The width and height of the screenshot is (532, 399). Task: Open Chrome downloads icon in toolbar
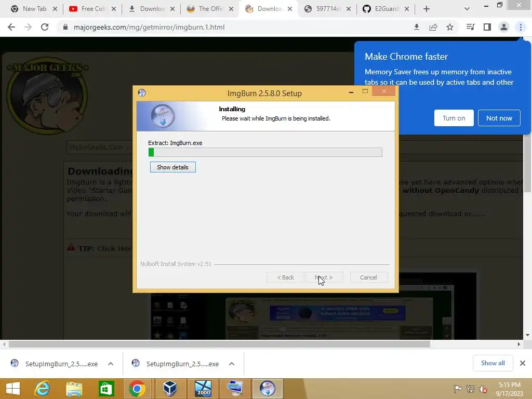coord(417,27)
